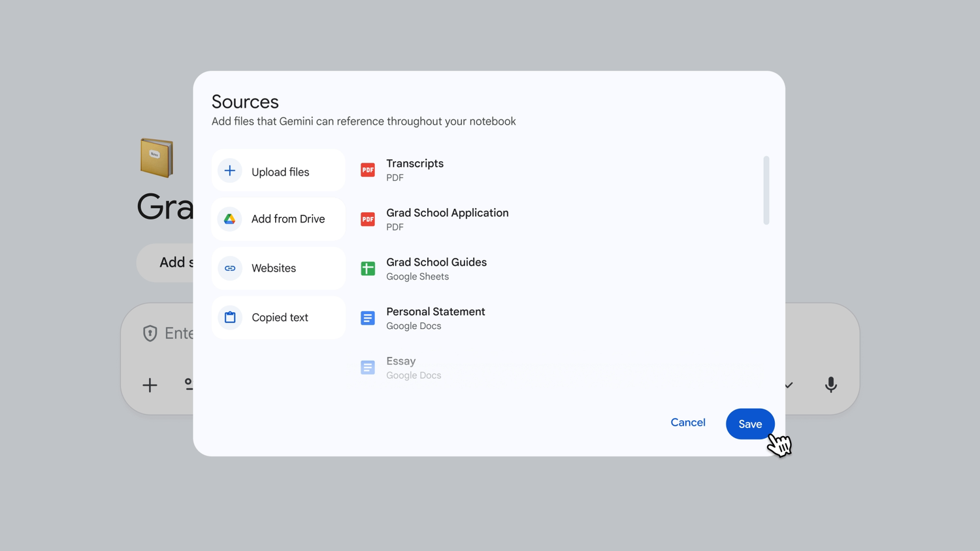This screenshot has width=980, height=551.
Task: Click the plus icon in the background prompt box
Action: (150, 385)
